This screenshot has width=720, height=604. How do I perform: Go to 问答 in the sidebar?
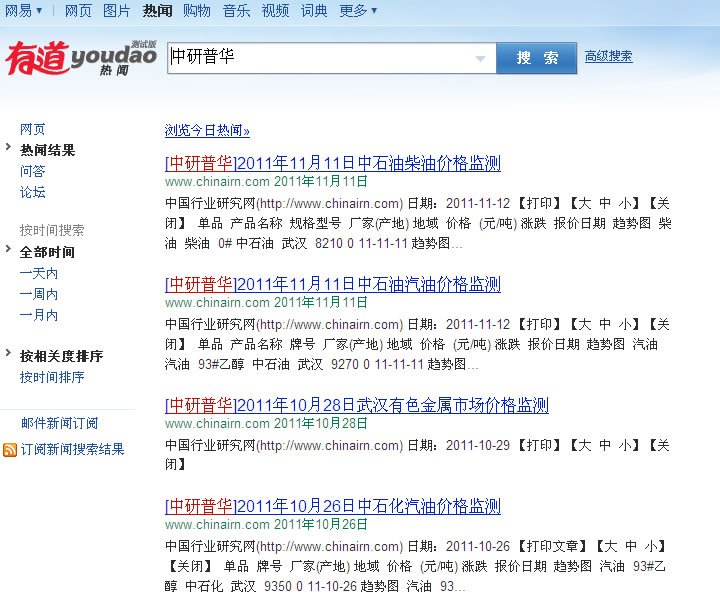coord(33,171)
